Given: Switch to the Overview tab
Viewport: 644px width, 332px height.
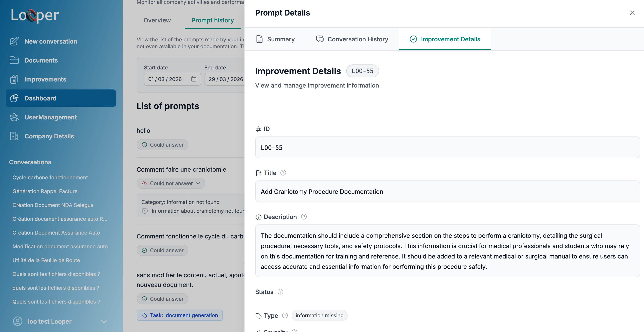Looking at the screenshot, I should coord(157,20).
